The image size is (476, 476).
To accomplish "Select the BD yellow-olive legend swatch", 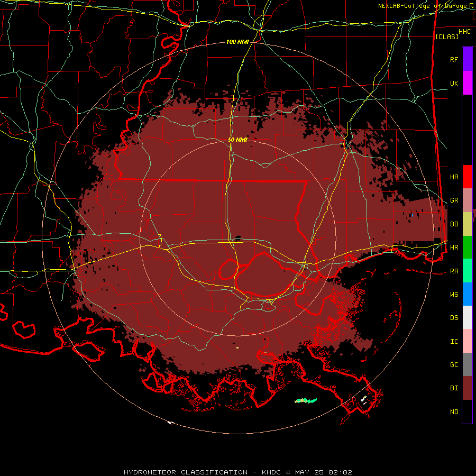I will click(467, 224).
